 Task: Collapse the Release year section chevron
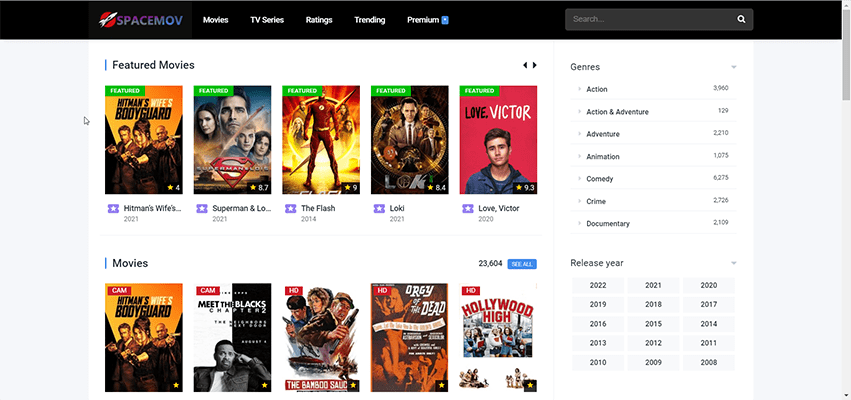pos(734,263)
